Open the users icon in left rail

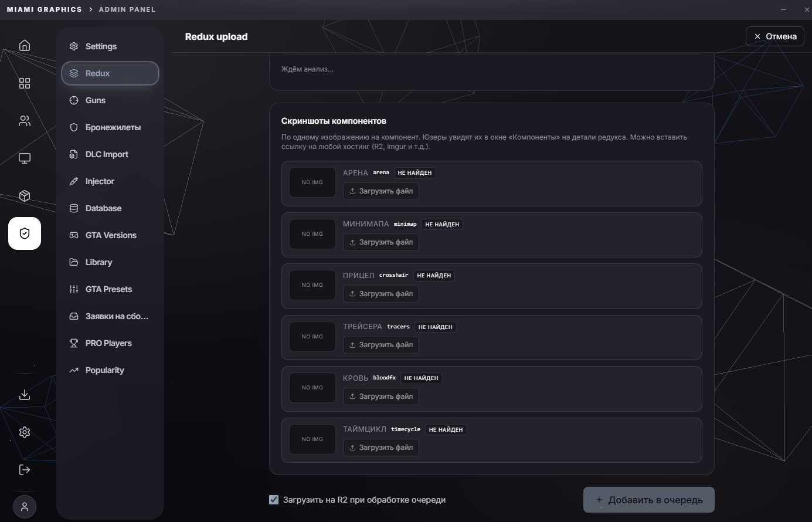coord(25,121)
